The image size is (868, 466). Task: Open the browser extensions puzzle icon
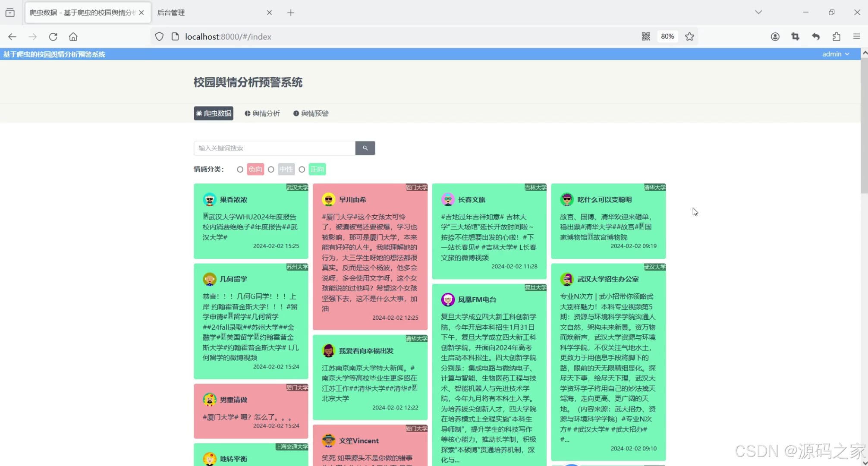[836, 37]
